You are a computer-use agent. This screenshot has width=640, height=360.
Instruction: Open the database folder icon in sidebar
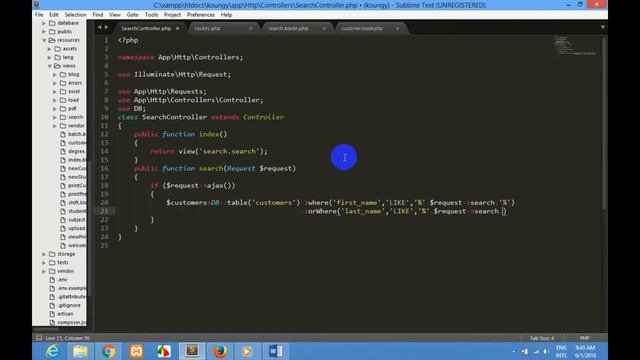[x=52, y=23]
